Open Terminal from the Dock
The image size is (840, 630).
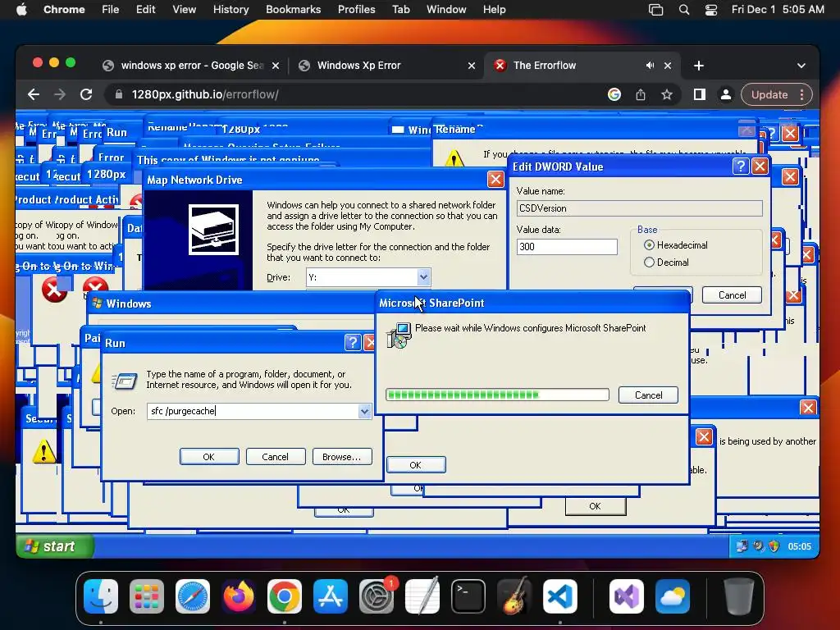click(468, 596)
